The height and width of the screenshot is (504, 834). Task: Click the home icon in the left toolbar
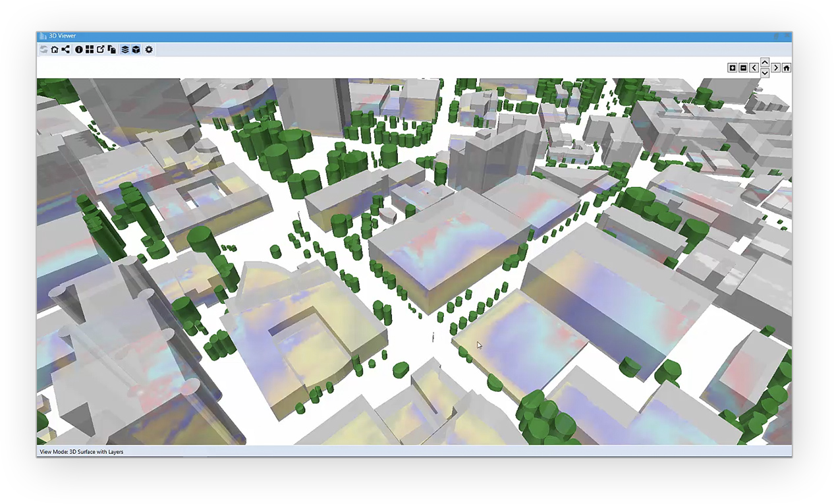[x=55, y=49]
